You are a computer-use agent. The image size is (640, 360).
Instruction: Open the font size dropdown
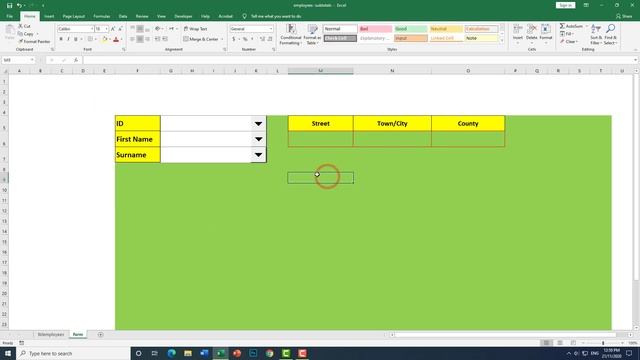click(x=107, y=29)
